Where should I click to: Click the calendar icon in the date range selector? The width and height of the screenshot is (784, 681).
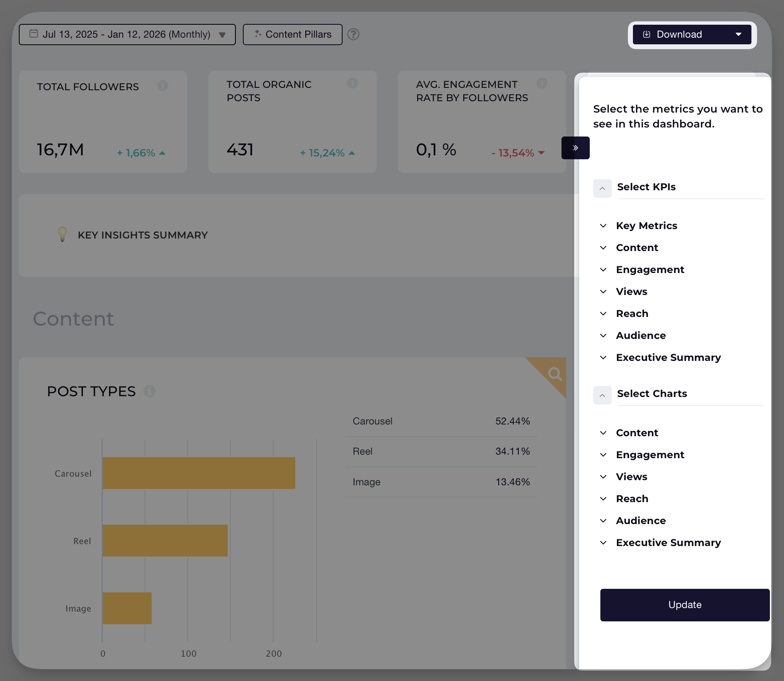tap(34, 34)
